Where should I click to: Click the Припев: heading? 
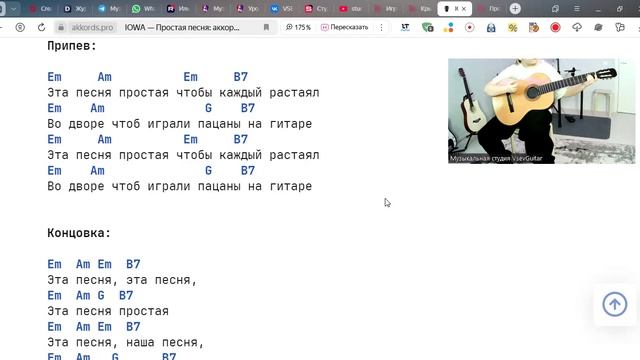71,46
